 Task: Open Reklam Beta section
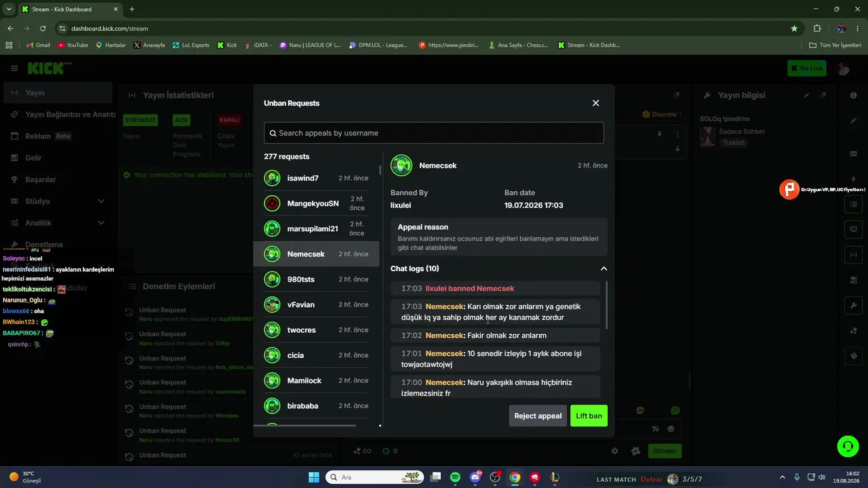point(58,136)
